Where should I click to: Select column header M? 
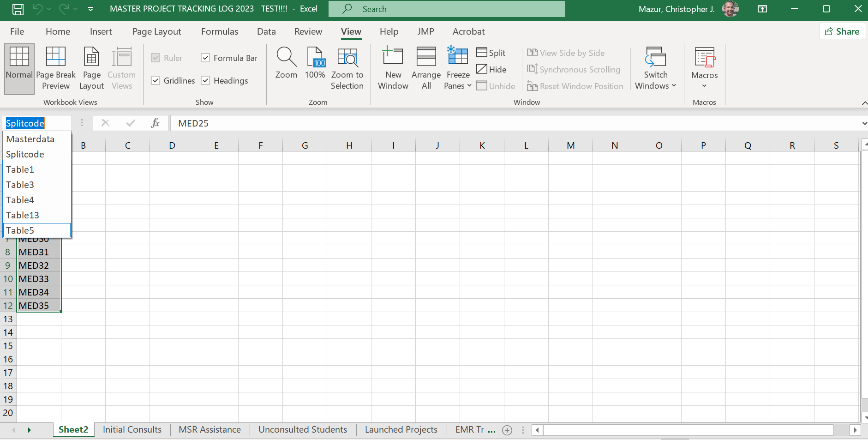point(570,145)
